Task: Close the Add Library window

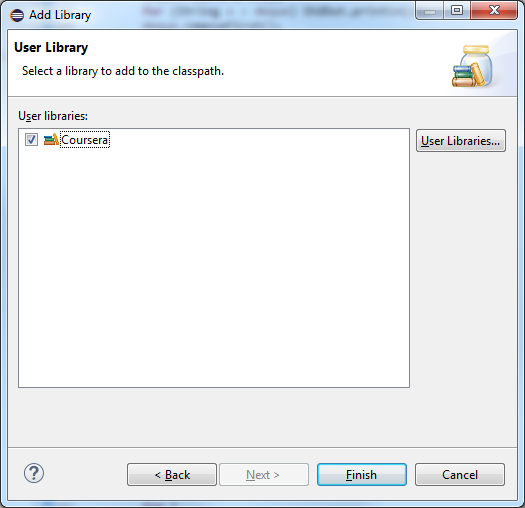Action: 494,11
